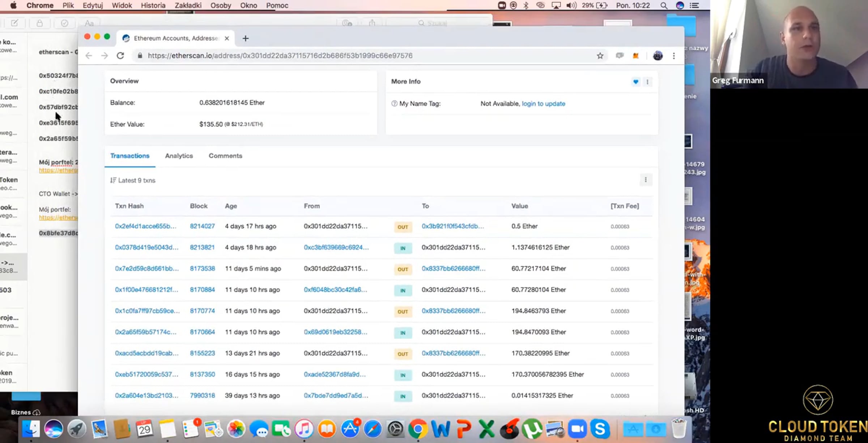868x443 pixels.
Task: Open the Plik menu in menu bar
Action: (x=68, y=5)
